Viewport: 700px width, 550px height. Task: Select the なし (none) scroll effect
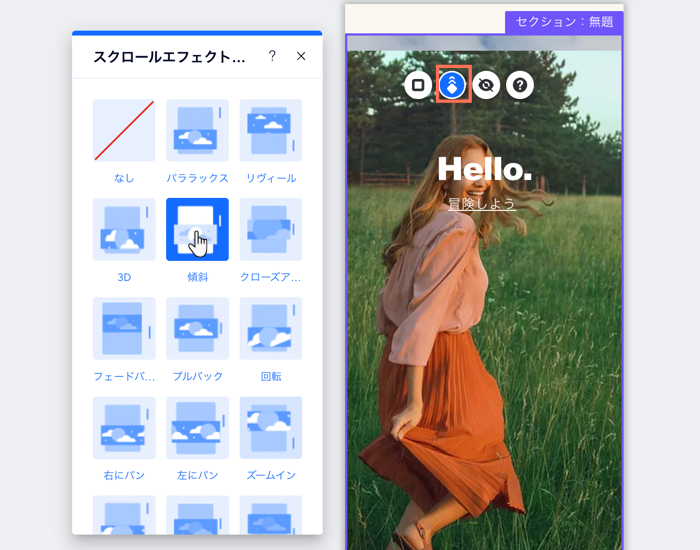click(x=124, y=130)
